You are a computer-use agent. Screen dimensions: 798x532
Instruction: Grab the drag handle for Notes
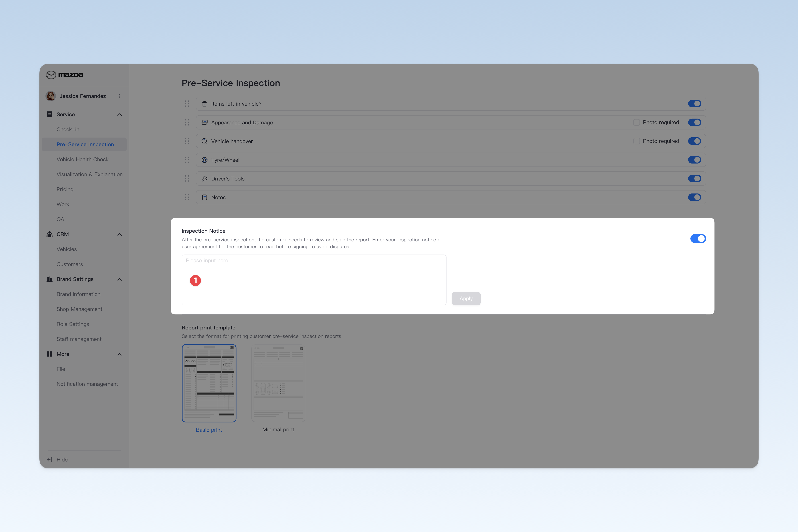click(x=187, y=197)
